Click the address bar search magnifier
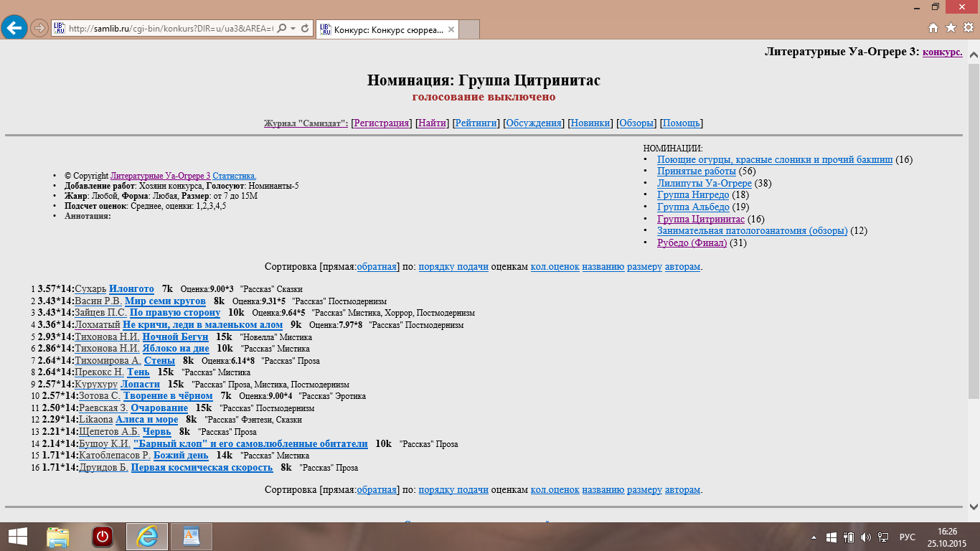Image resolution: width=980 pixels, height=551 pixels. 281,29
